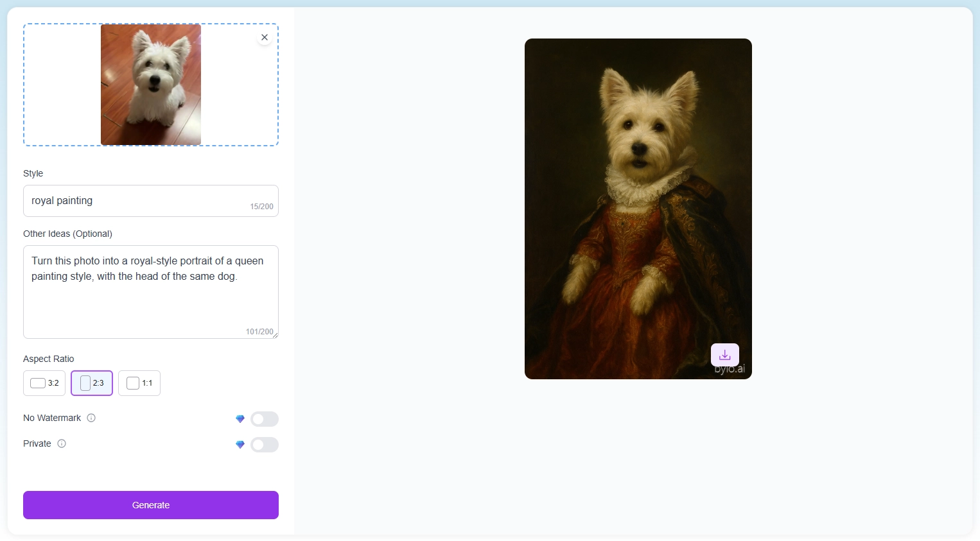
Task: Click the premium diamond icon beside Private
Action: tap(240, 445)
